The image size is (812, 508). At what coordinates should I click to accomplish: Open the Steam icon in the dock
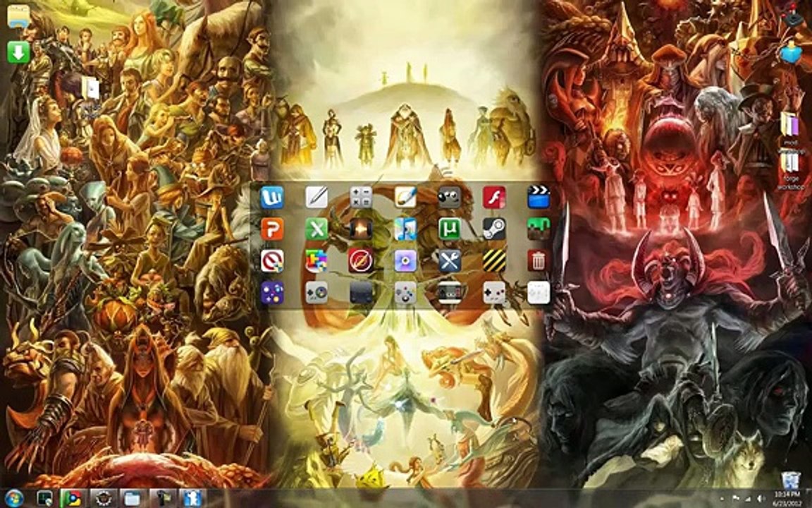pos(494,229)
